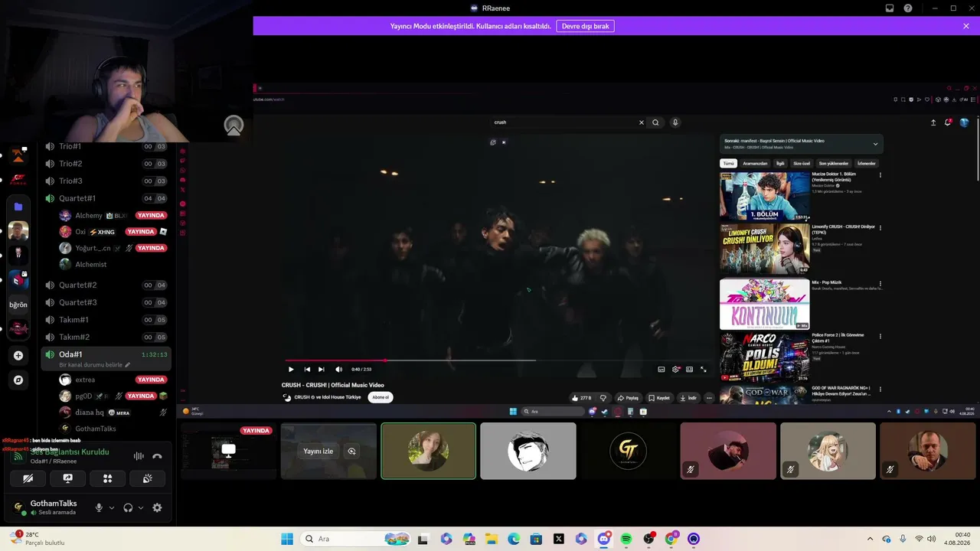Set channel status 'Bir kanal durumu belirle'

(94, 365)
